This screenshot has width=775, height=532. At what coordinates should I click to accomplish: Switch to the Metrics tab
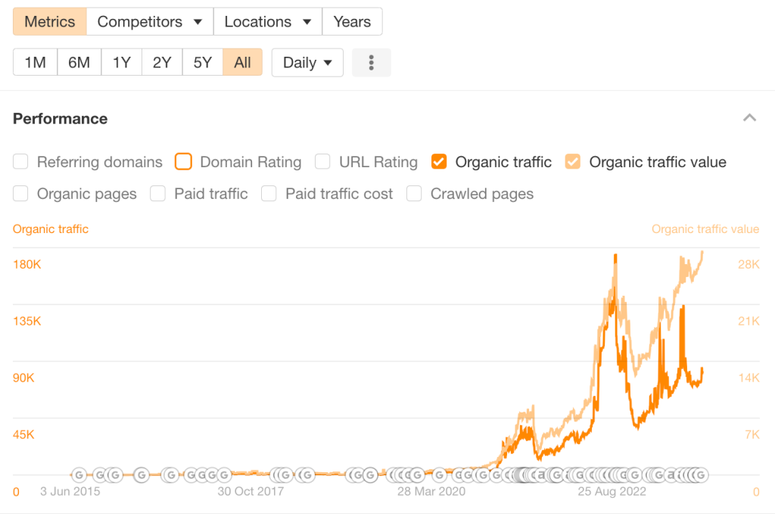pyautogui.click(x=50, y=21)
